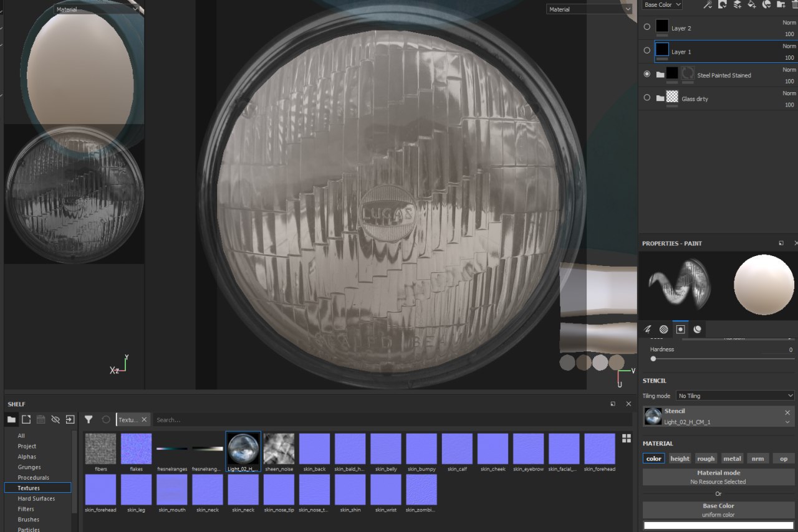Click the folder icon of Glass dirty layer
This screenshot has width=798, height=532.
click(660, 98)
